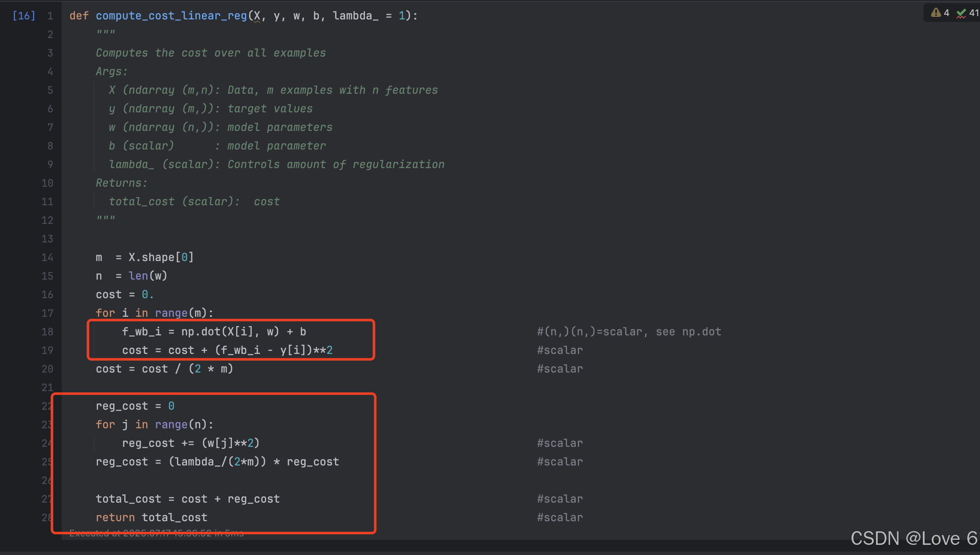Click the 'reg_cost = (lambda_/(2*m)) * reg_cost' line
This screenshot has height=555, width=980.
click(x=218, y=462)
